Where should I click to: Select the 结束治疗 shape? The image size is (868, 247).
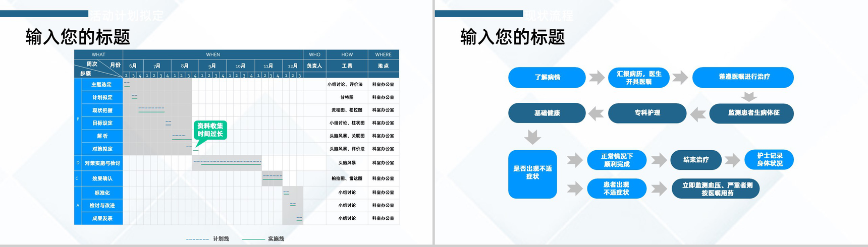(696, 160)
